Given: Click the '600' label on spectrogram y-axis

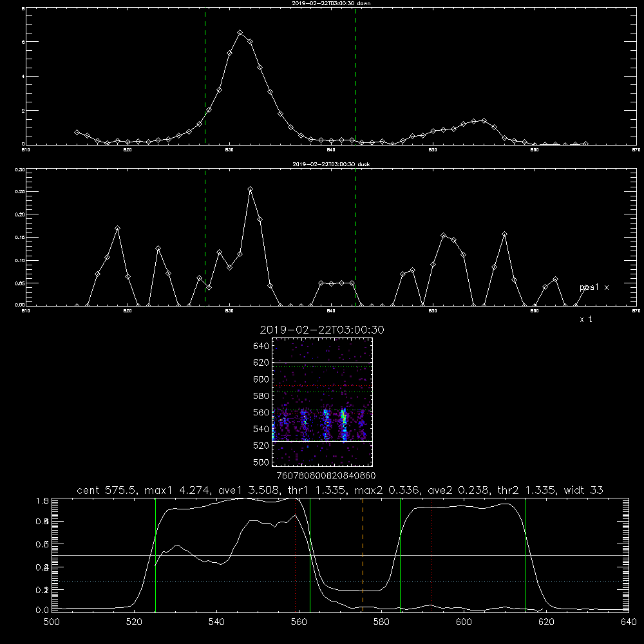Looking at the screenshot, I should (261, 379).
